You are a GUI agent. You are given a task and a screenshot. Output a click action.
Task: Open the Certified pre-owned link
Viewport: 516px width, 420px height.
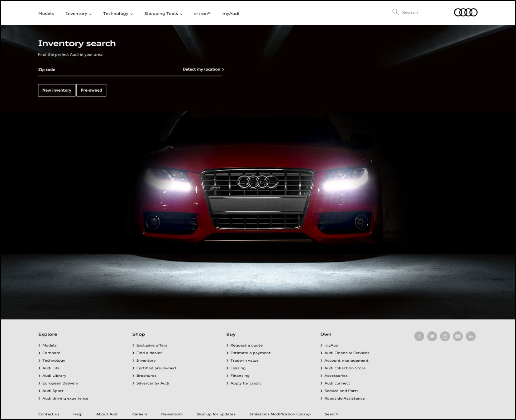pos(156,368)
